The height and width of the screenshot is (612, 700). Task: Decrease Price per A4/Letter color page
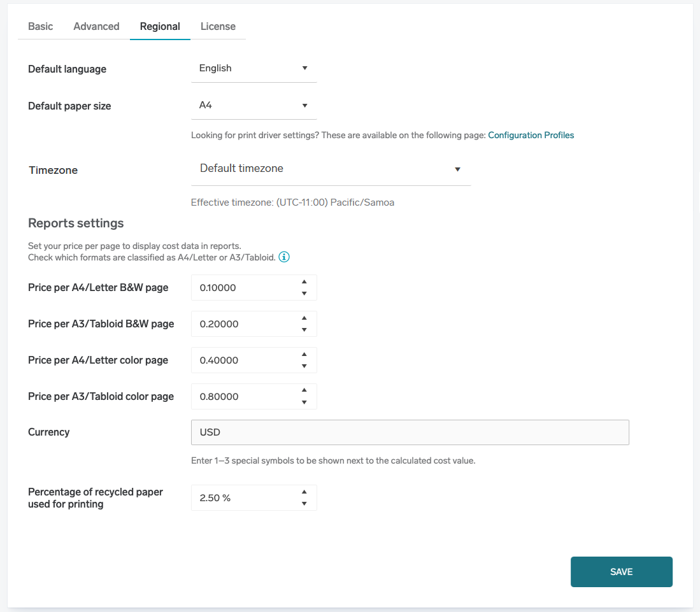304,366
